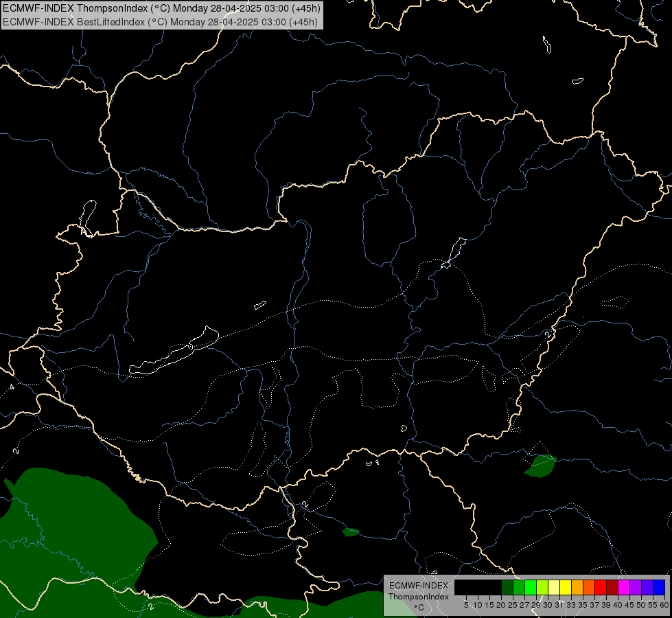Click the ThompsonIndex label in legend box
The image size is (672, 618).
pos(418,597)
